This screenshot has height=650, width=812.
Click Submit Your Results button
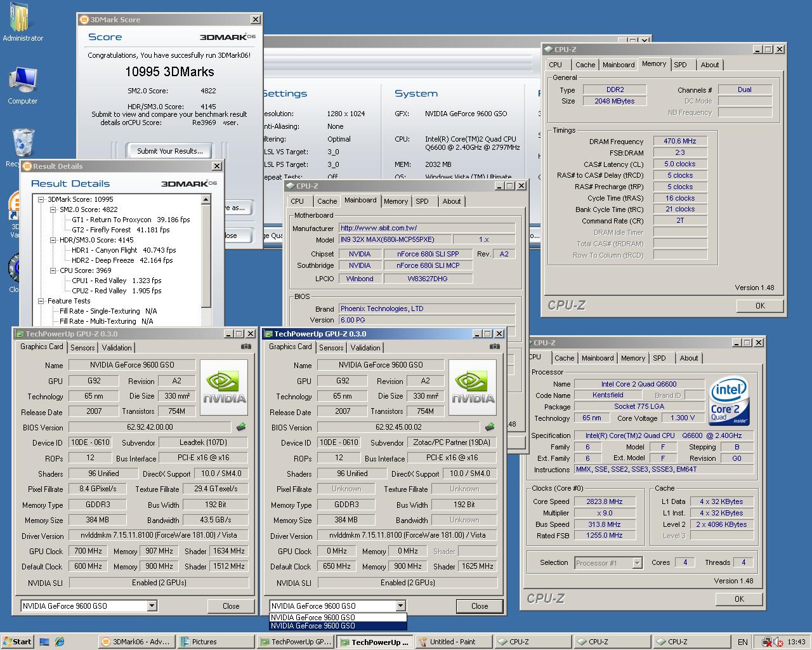click(170, 151)
